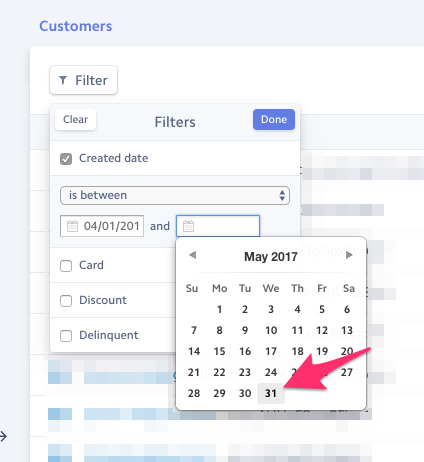Choose May 1 in the calendar
Viewport: 424px width, 462px height.
tap(219, 309)
